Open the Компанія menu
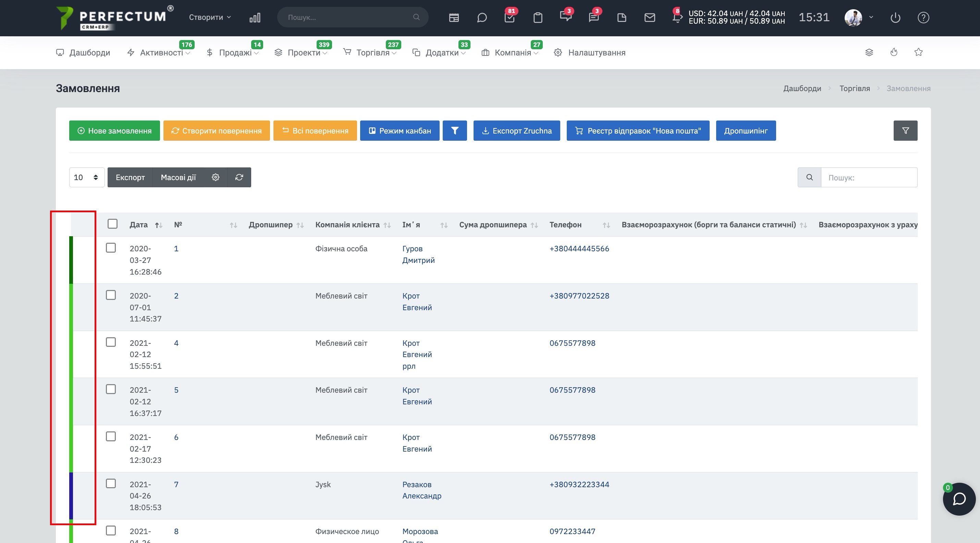The height and width of the screenshot is (543, 980). tap(510, 52)
